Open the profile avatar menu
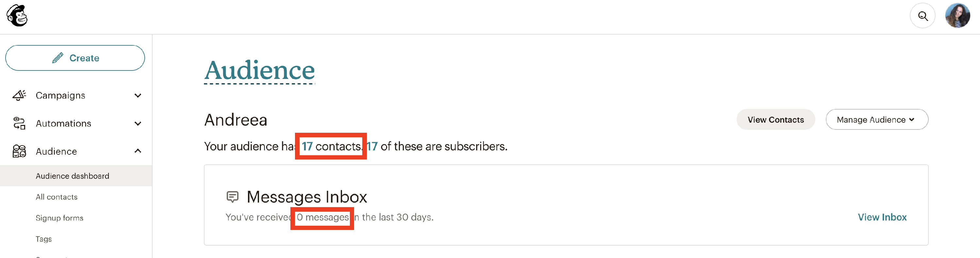The width and height of the screenshot is (980, 258). coord(957,16)
